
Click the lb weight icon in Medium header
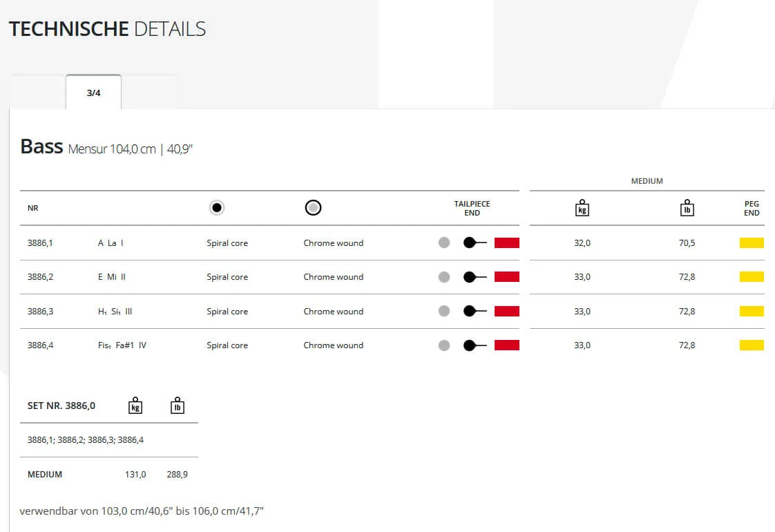click(x=687, y=208)
